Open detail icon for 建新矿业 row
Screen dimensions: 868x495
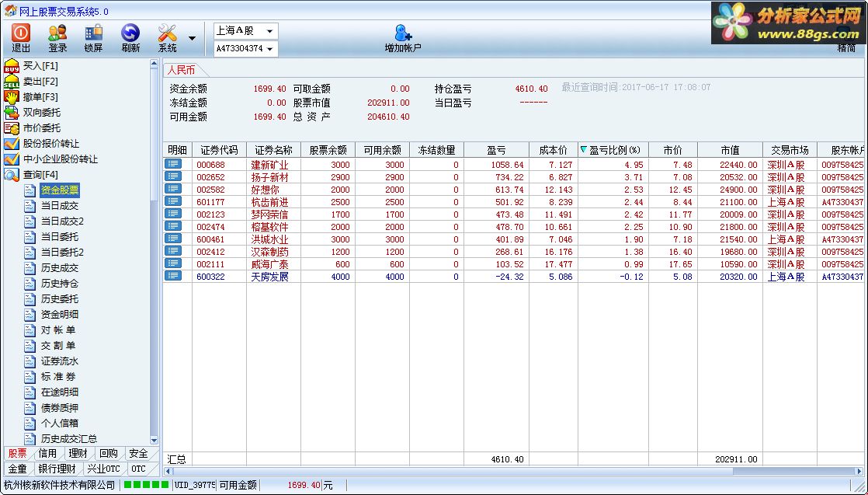tap(172, 163)
